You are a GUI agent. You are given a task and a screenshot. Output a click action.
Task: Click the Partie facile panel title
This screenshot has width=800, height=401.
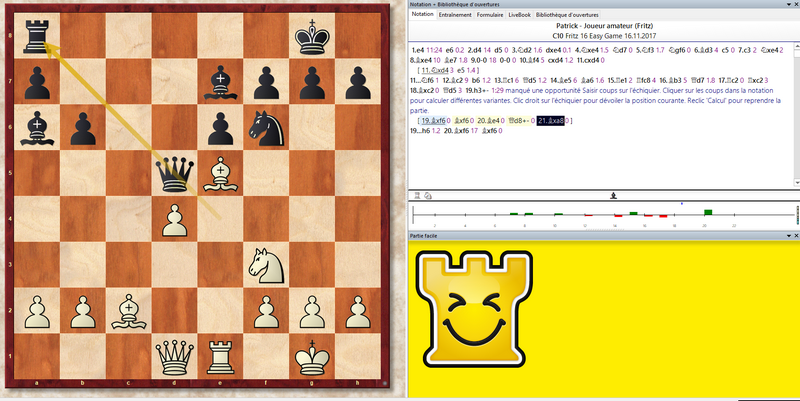[x=423, y=236]
